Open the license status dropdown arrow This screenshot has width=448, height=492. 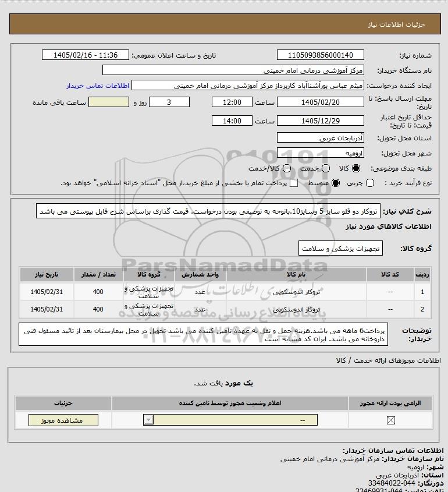[x=148, y=420]
